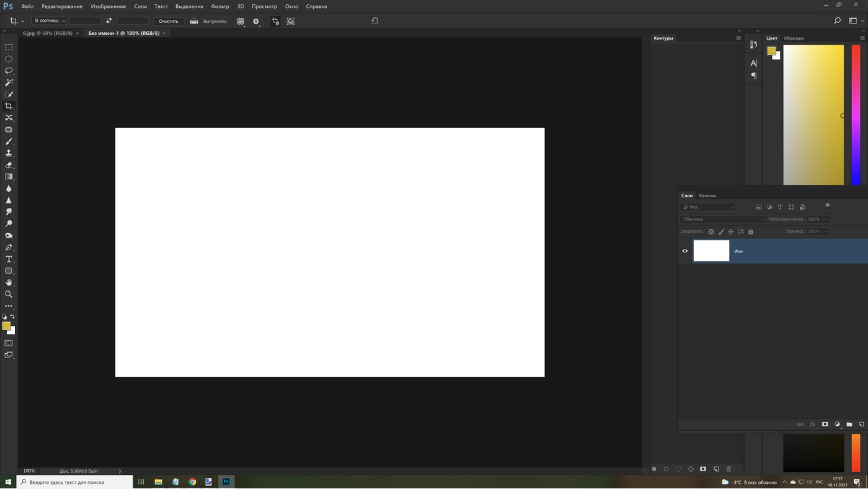Toggle the delete cropped pixels option
Image resolution: width=868 pixels, height=489 pixels.
coord(275,21)
